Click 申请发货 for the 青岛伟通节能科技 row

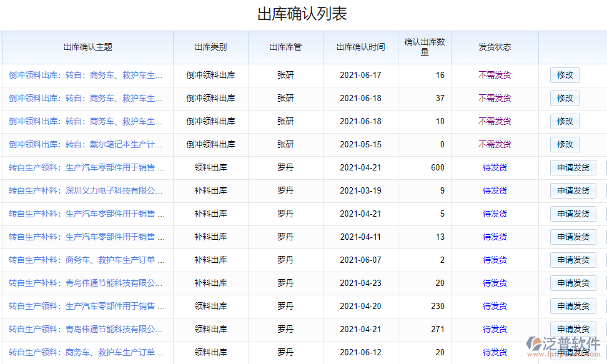click(573, 283)
